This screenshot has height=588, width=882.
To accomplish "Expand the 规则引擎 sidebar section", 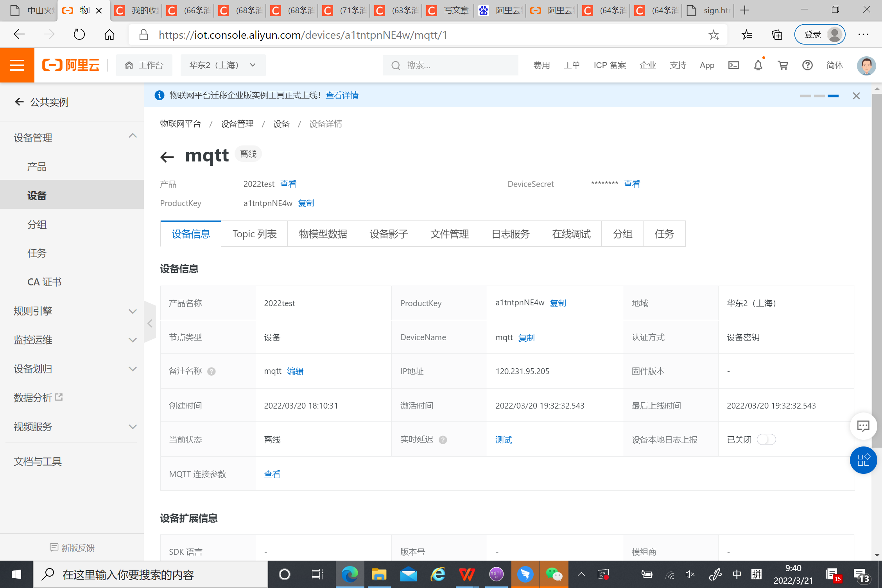I will tap(133, 312).
